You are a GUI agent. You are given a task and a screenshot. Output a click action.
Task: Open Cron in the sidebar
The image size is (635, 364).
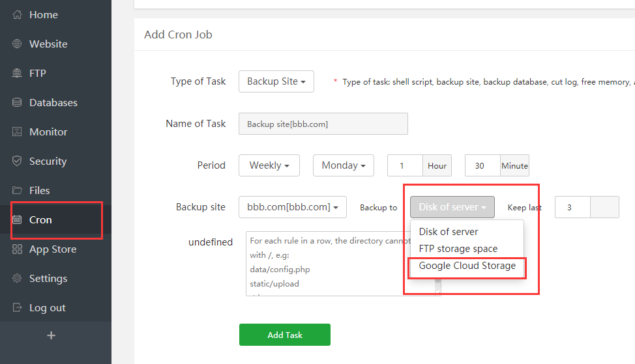pos(40,220)
